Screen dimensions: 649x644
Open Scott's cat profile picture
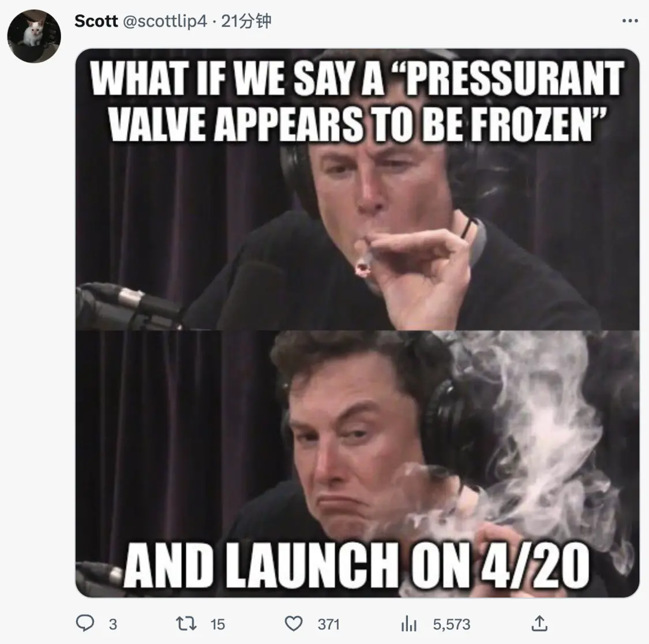[x=35, y=36]
